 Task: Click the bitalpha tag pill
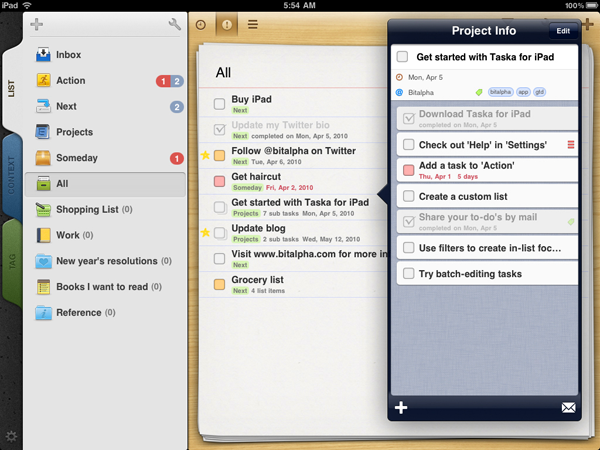coord(501,92)
